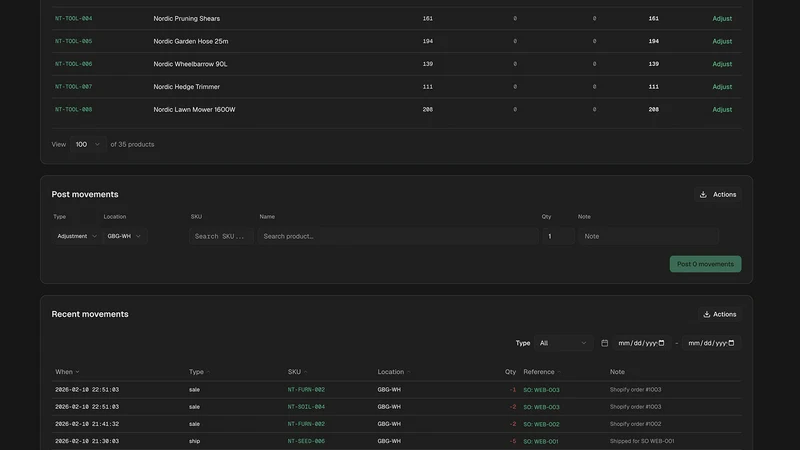Viewport: 800px width, 450px height.
Task: Open the end date picker icon
Action: coord(731,343)
